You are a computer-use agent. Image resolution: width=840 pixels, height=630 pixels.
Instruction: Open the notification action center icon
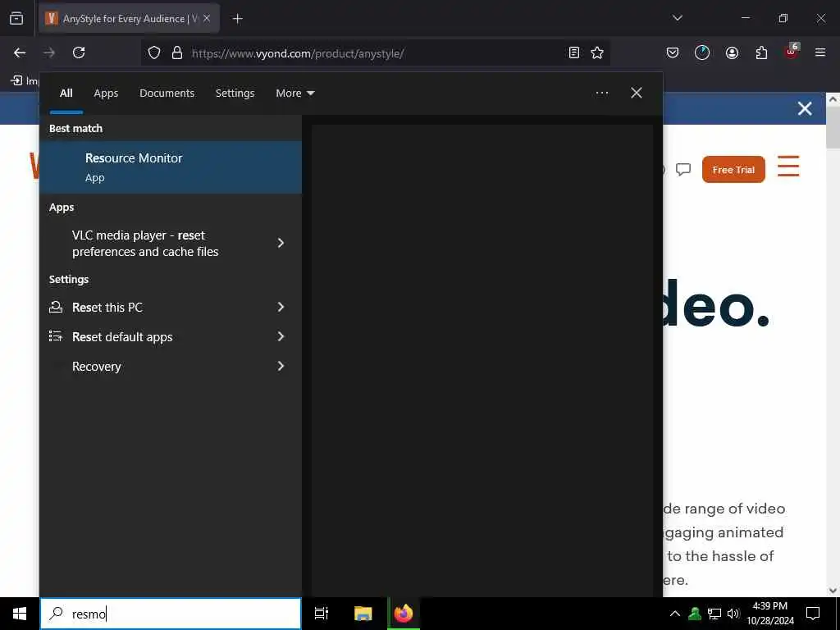813,614
